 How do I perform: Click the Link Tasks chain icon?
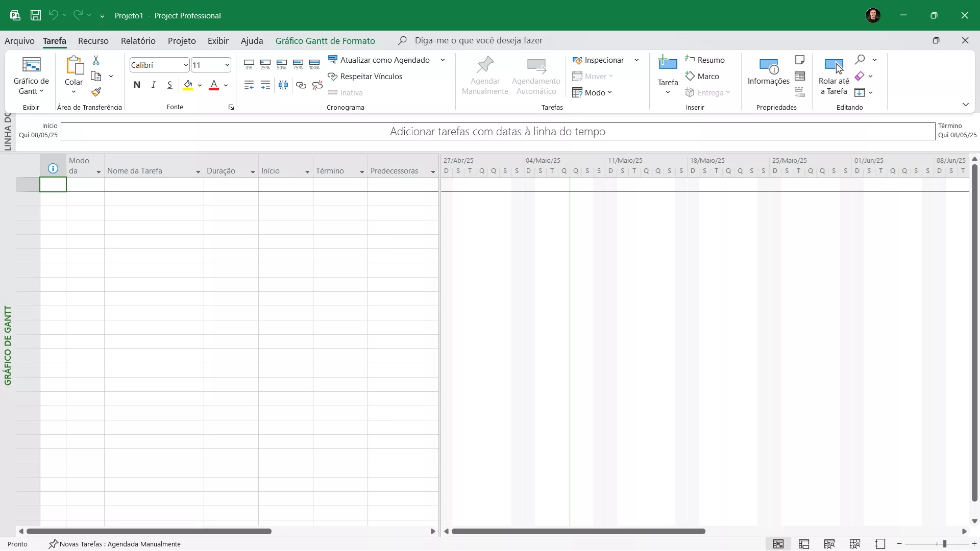[x=301, y=85]
